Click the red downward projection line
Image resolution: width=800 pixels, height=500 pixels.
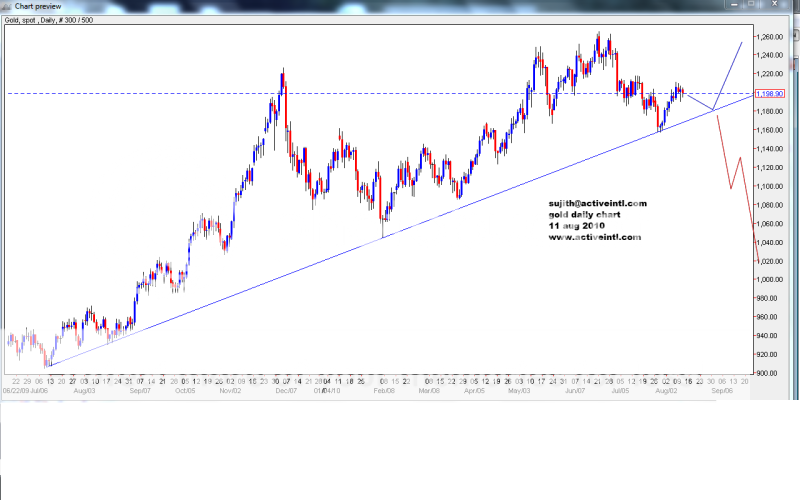(724, 150)
